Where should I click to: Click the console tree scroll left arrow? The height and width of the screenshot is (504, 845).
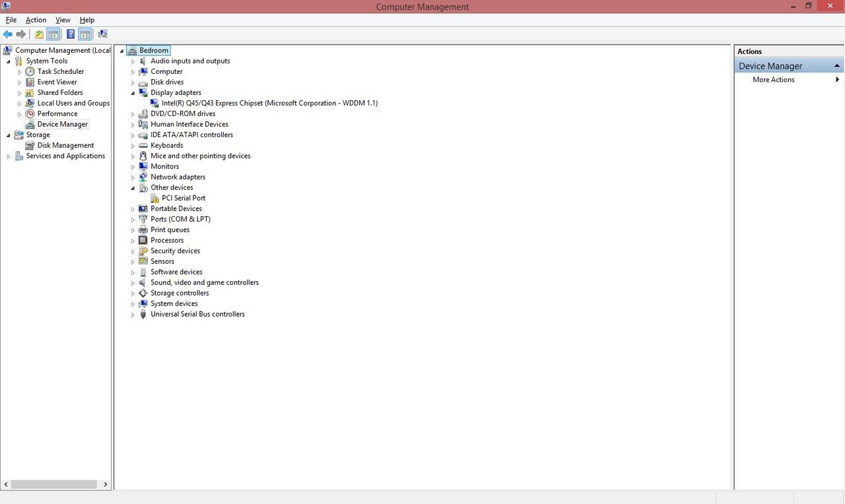click(x=6, y=484)
